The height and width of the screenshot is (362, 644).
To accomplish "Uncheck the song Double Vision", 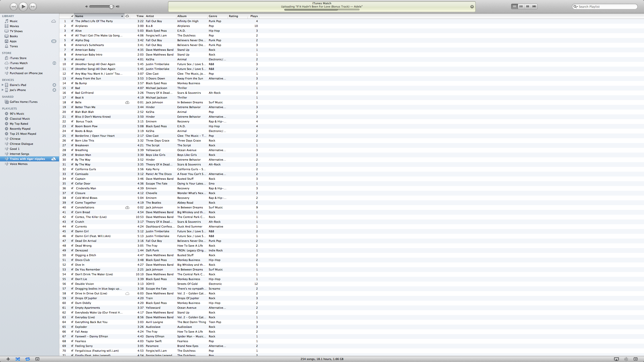I will pyautogui.click(x=72, y=284).
